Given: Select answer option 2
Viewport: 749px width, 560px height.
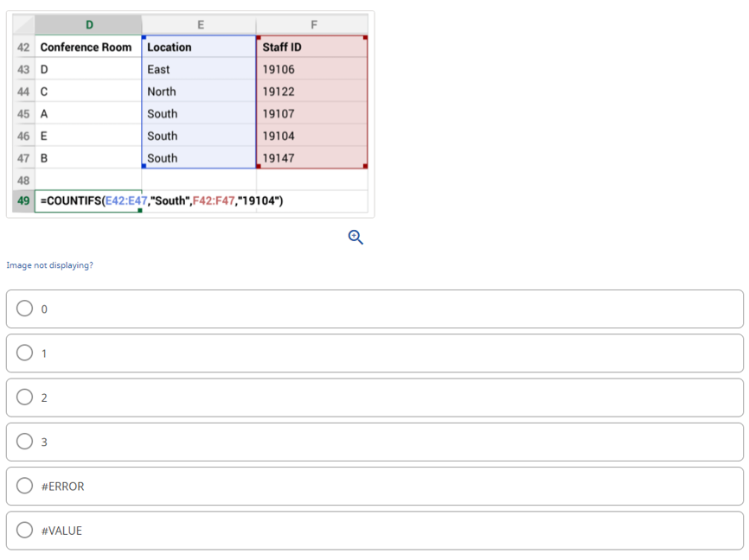Looking at the screenshot, I should (25, 397).
